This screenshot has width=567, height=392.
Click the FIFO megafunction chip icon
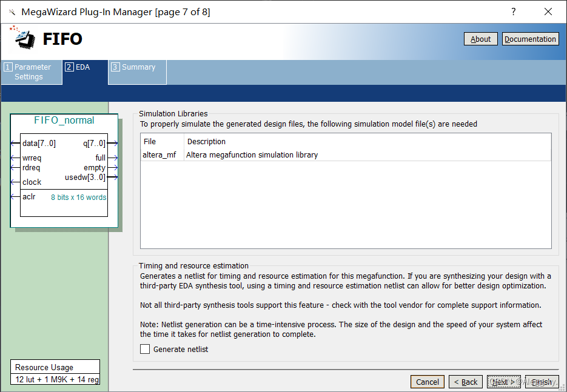tap(25, 38)
